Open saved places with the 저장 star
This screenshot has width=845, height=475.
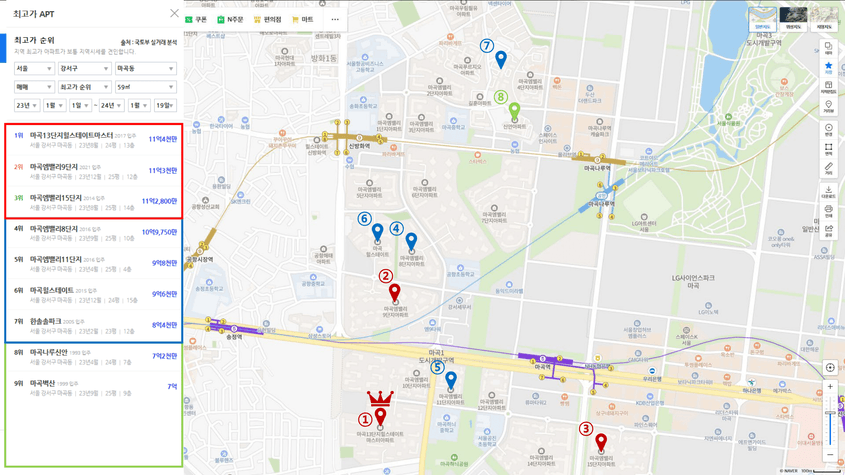click(x=828, y=68)
